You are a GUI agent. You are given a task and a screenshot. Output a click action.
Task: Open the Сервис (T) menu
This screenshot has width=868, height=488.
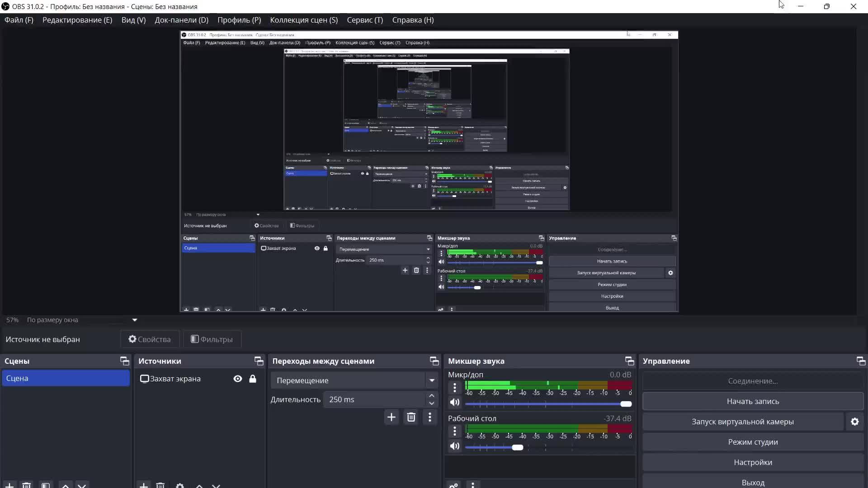tap(364, 20)
